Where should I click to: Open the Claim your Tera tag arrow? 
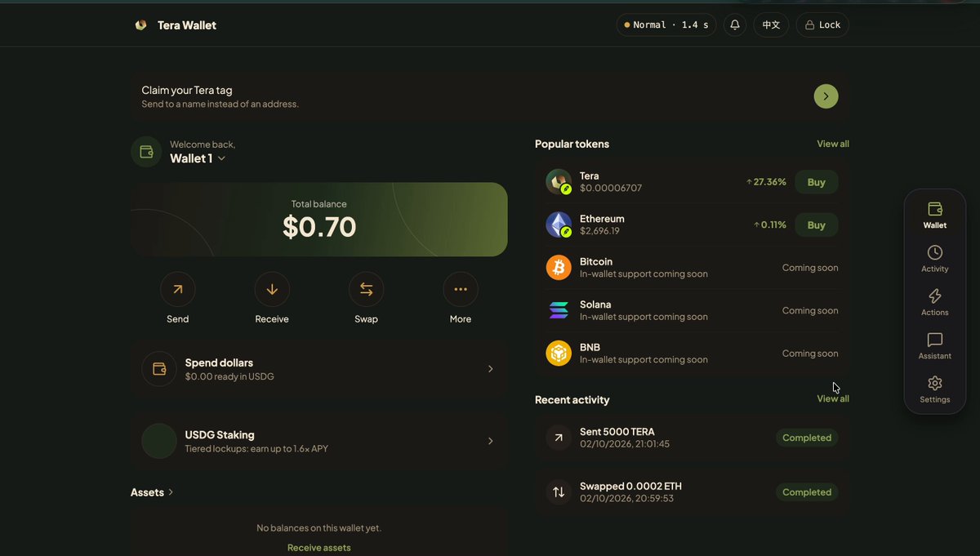[x=826, y=96]
